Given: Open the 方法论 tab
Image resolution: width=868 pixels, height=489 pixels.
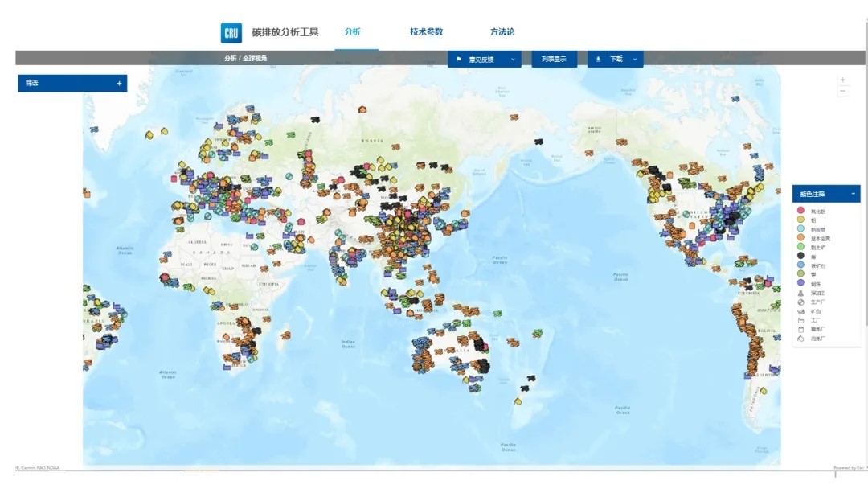Looking at the screenshot, I should pos(502,32).
